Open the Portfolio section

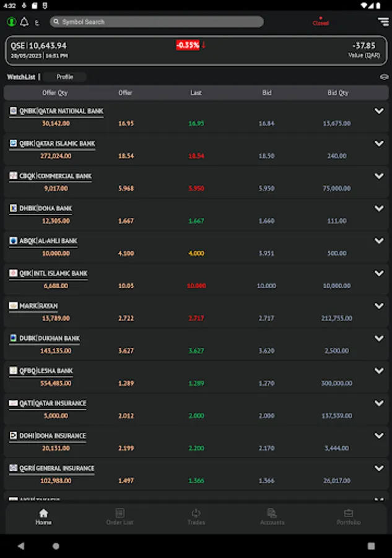pos(348,516)
